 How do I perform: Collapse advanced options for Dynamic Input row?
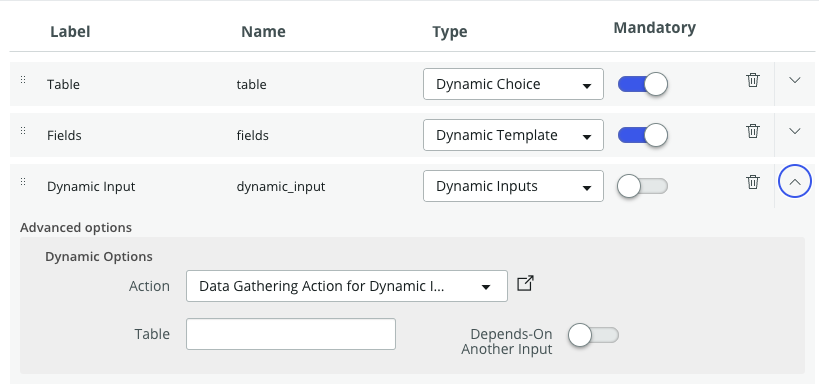(x=794, y=182)
